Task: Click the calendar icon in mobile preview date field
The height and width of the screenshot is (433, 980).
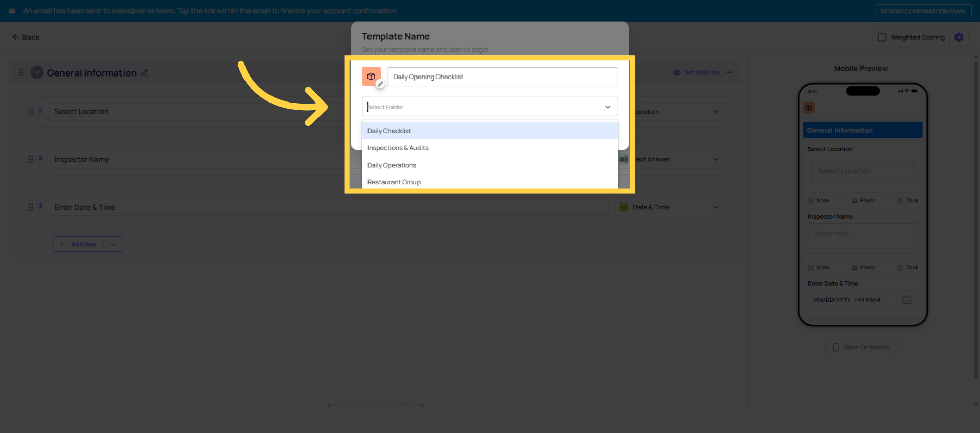Action: pos(906,300)
